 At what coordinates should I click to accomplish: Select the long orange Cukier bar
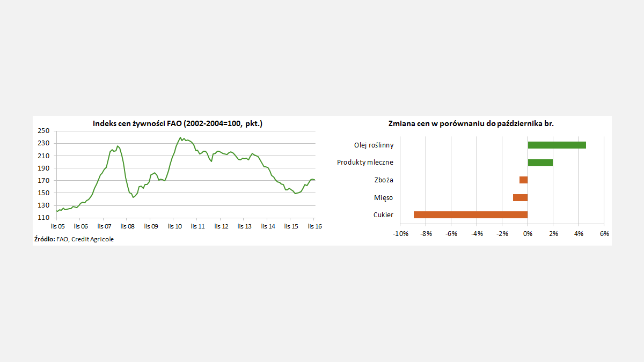471,215
